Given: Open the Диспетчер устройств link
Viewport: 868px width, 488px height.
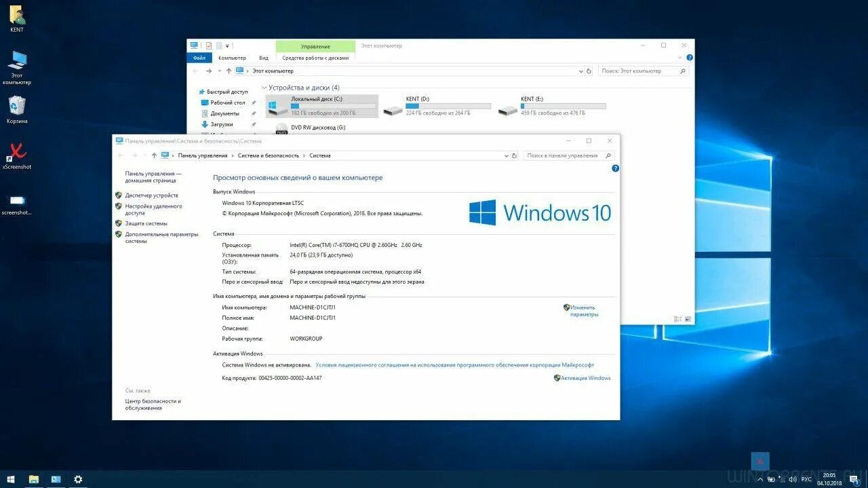Looking at the screenshot, I should coord(151,195).
